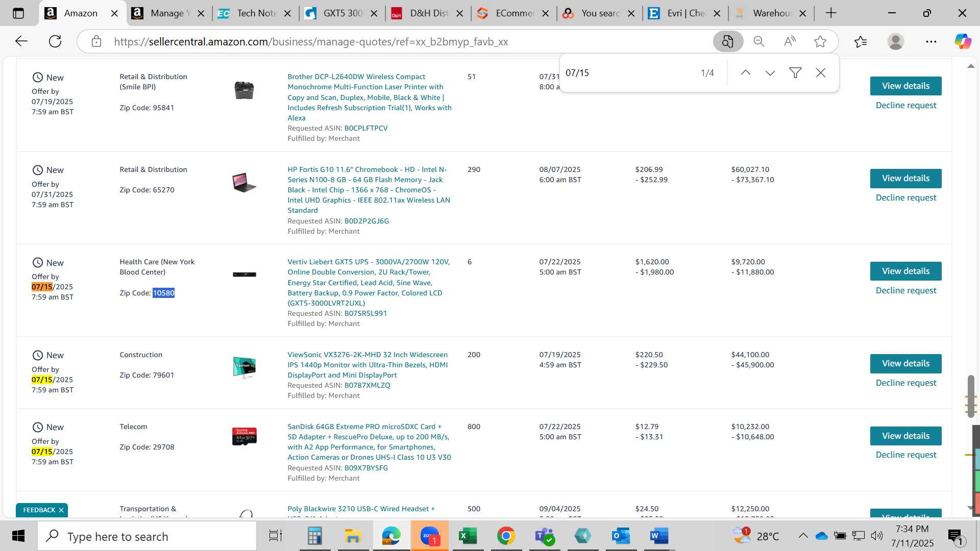Viewport: 980px width, 551px height.
Task: View details for SanDisk microSDXC quote
Action: tap(905, 436)
